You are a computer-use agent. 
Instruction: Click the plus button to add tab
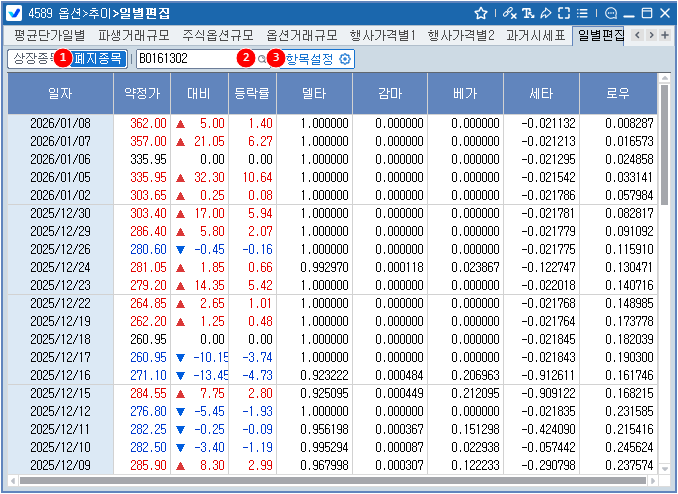point(664,35)
